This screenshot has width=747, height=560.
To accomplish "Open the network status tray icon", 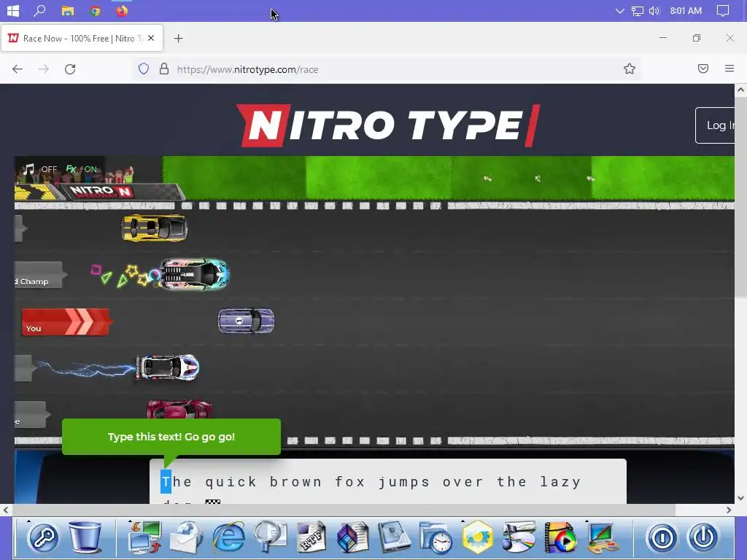I will point(637,11).
